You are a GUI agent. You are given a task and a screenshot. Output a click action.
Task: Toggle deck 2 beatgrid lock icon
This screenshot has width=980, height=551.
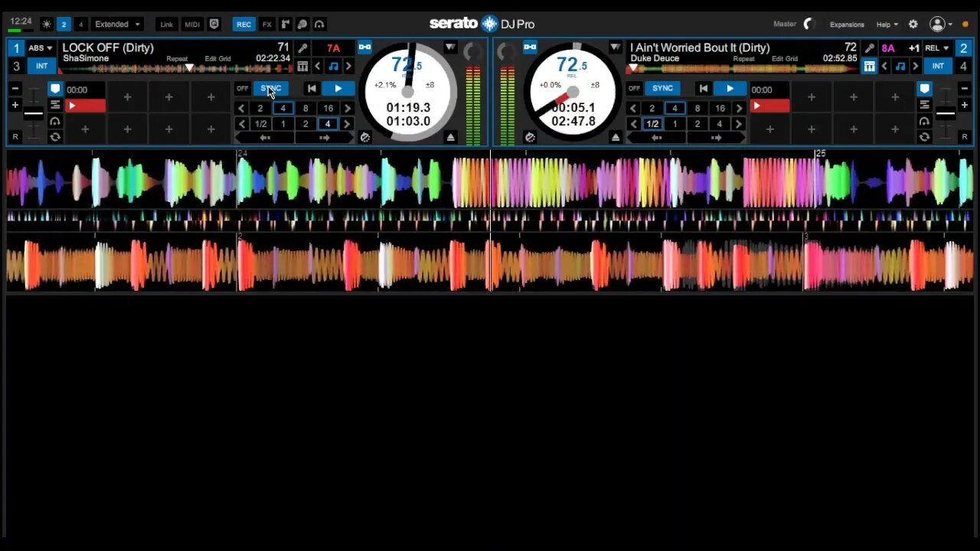870,67
